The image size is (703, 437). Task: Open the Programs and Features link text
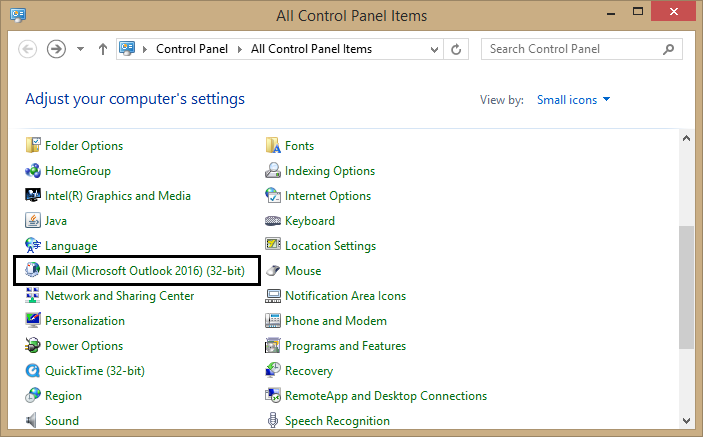(345, 346)
